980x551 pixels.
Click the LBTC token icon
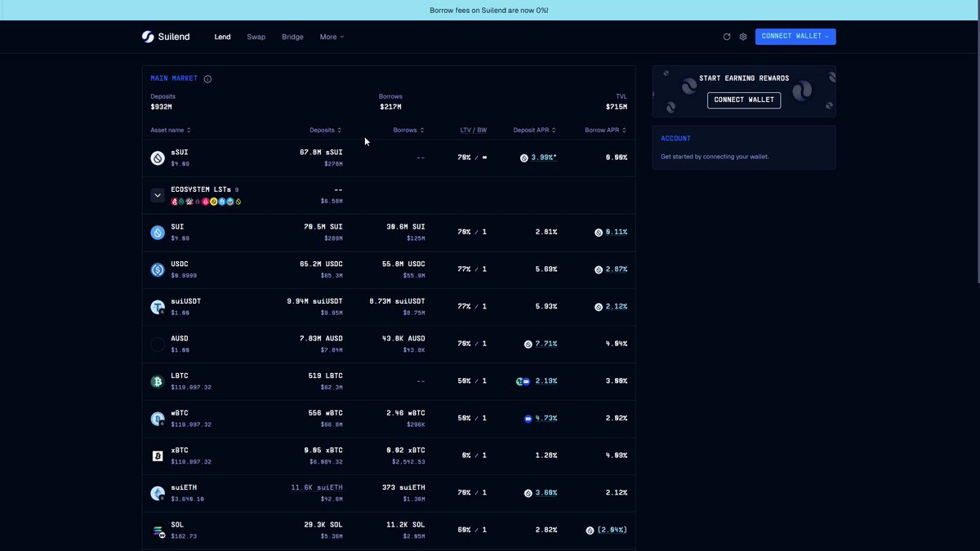(x=158, y=381)
